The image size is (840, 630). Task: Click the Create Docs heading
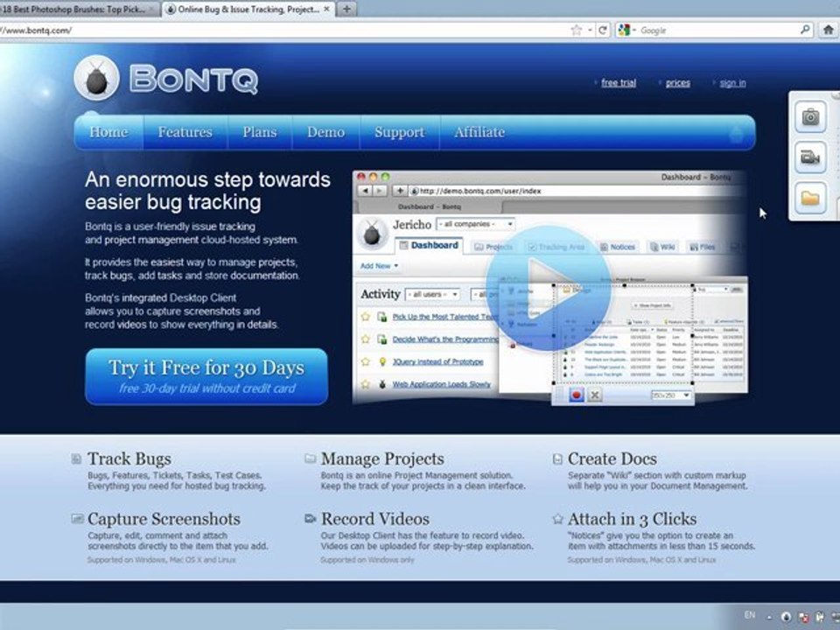tap(612, 459)
